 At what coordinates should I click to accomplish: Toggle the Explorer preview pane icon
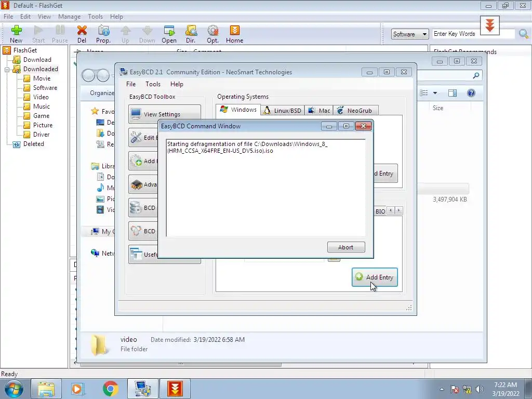pos(453,93)
